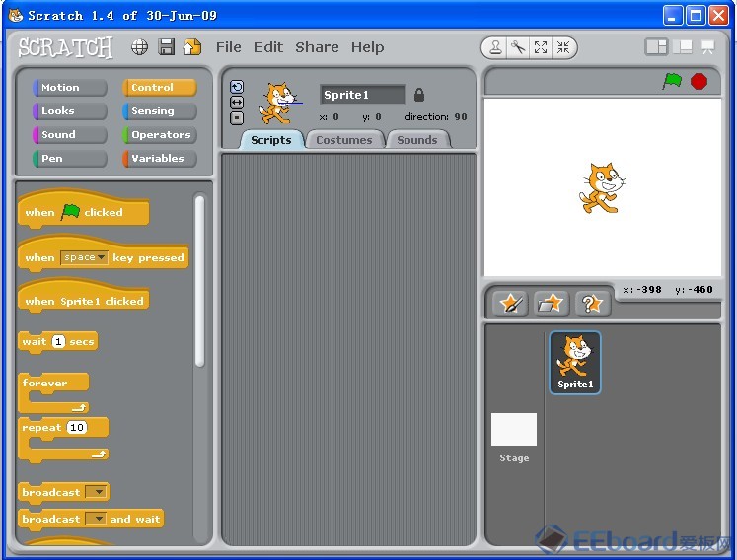Screen dimensions: 737x560
Task: Open the Share menu
Action: pos(317,47)
